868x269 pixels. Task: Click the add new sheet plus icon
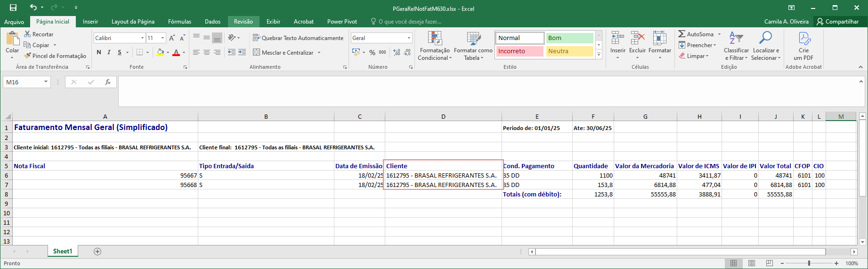97,252
